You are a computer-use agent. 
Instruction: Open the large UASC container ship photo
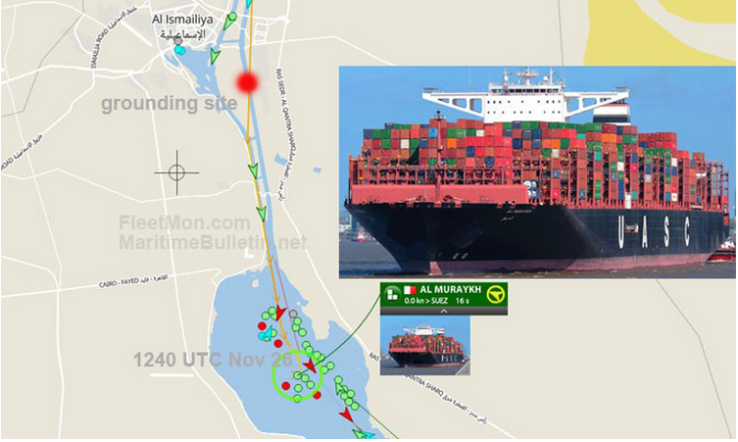537,172
